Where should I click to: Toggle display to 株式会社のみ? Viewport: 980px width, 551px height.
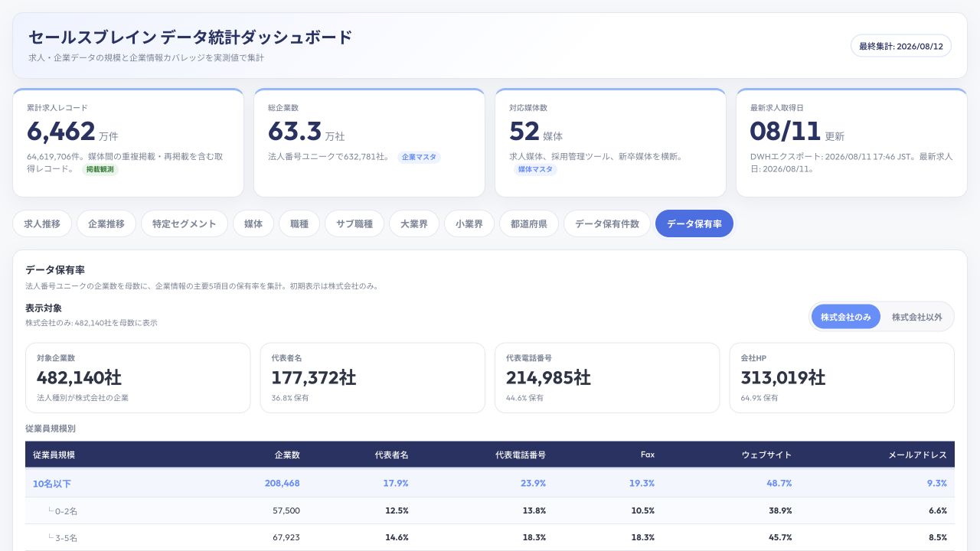[846, 317]
